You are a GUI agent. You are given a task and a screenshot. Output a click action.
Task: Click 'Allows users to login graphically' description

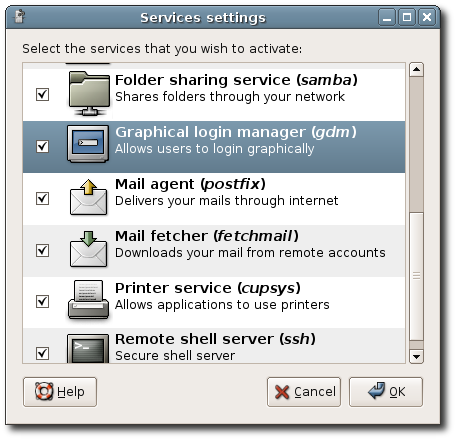point(214,149)
